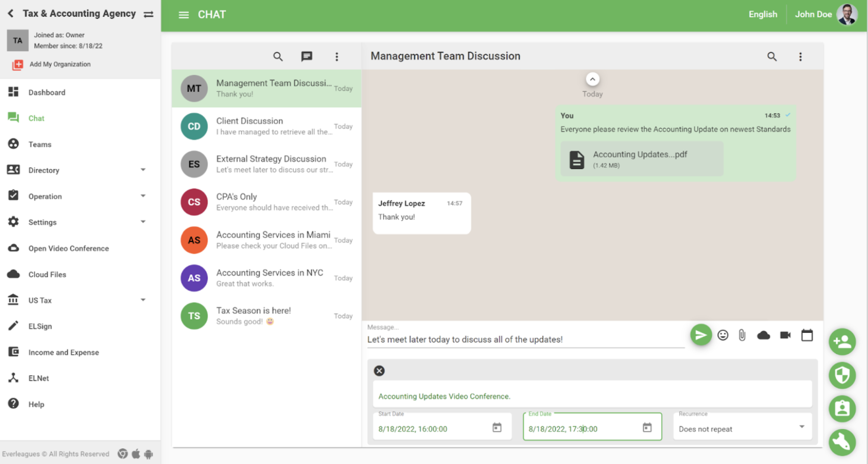Expand the US Tax section
This screenshot has width=868, height=464.
[x=143, y=300]
